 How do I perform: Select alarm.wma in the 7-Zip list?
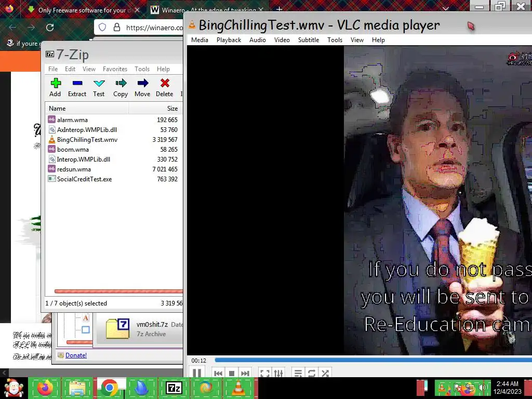(113, 120)
